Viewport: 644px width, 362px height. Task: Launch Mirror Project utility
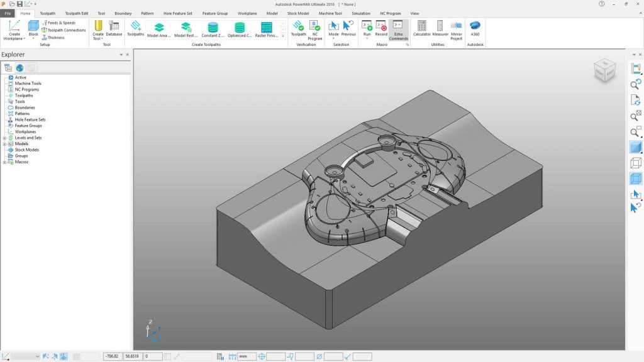click(x=457, y=30)
